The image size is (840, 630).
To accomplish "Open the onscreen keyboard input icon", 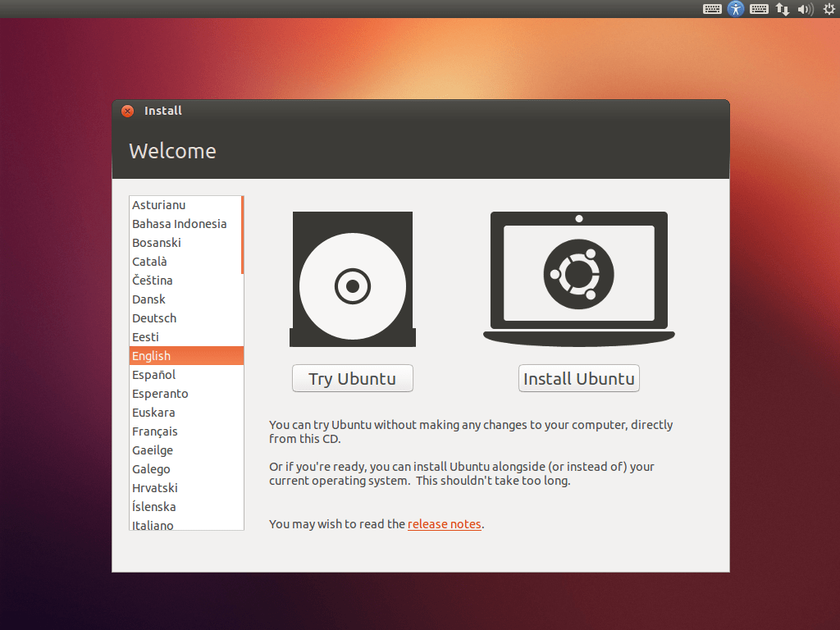I will click(759, 9).
